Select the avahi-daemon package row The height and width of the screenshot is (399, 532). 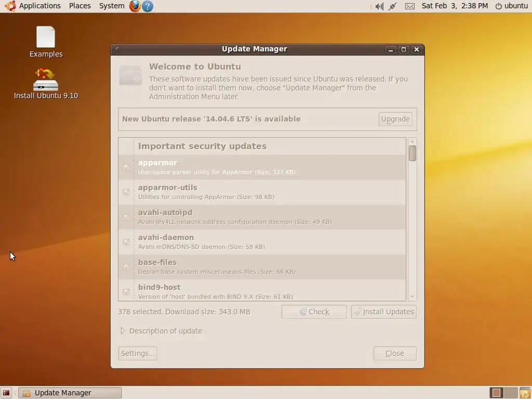point(262,242)
